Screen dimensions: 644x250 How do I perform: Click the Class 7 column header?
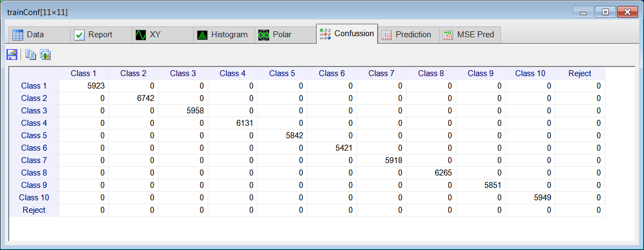click(x=381, y=73)
